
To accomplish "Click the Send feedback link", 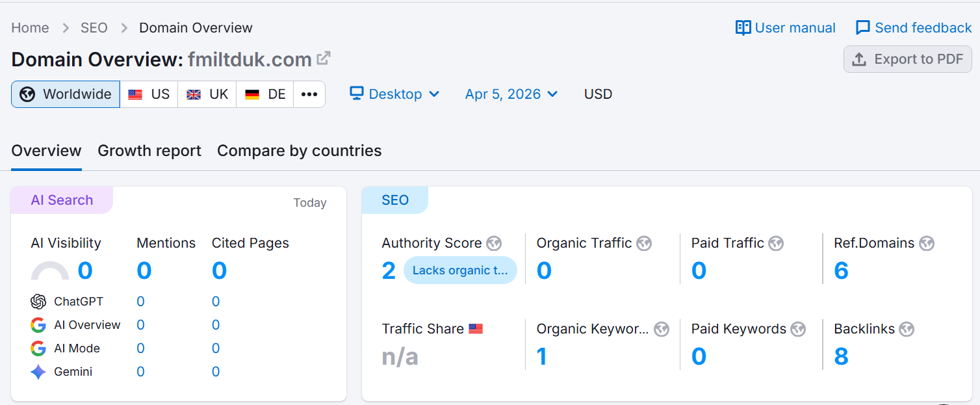I will click(914, 28).
